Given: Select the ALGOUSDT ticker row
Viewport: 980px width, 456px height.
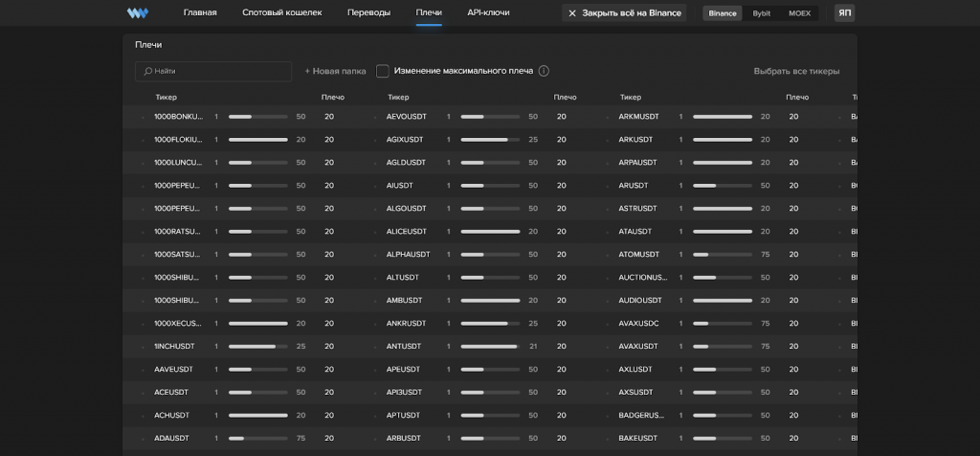Looking at the screenshot, I should (x=407, y=209).
